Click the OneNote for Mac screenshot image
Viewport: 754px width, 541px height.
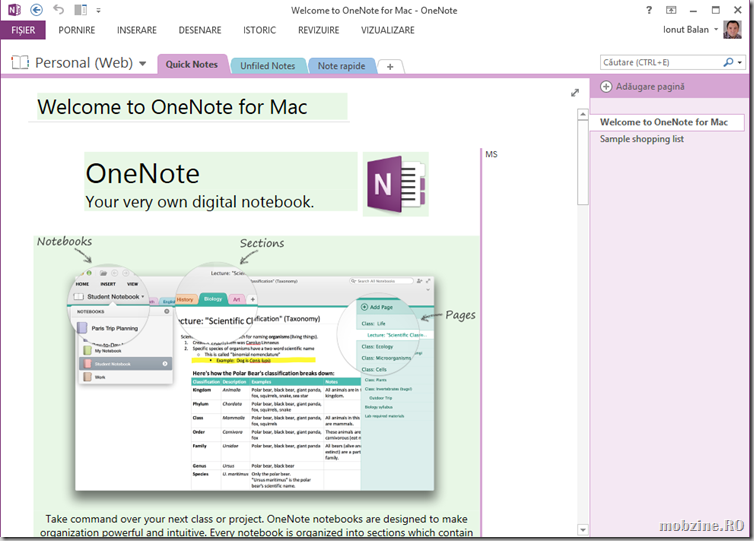click(x=255, y=383)
